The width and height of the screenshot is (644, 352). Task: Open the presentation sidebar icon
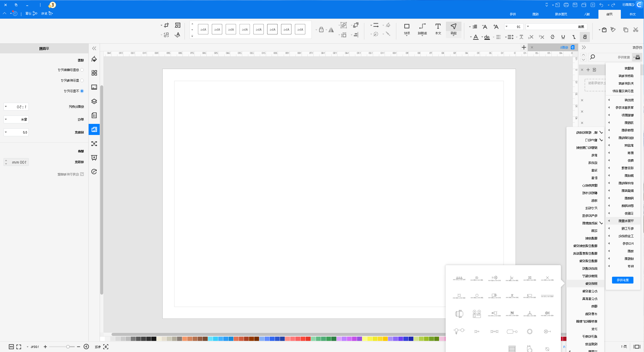click(x=94, y=158)
